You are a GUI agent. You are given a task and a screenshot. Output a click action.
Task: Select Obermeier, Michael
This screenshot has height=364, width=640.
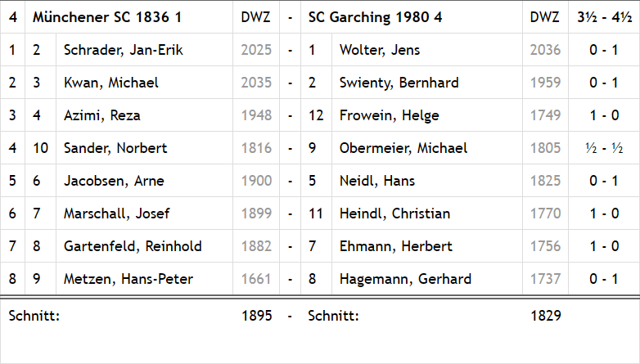(403, 148)
